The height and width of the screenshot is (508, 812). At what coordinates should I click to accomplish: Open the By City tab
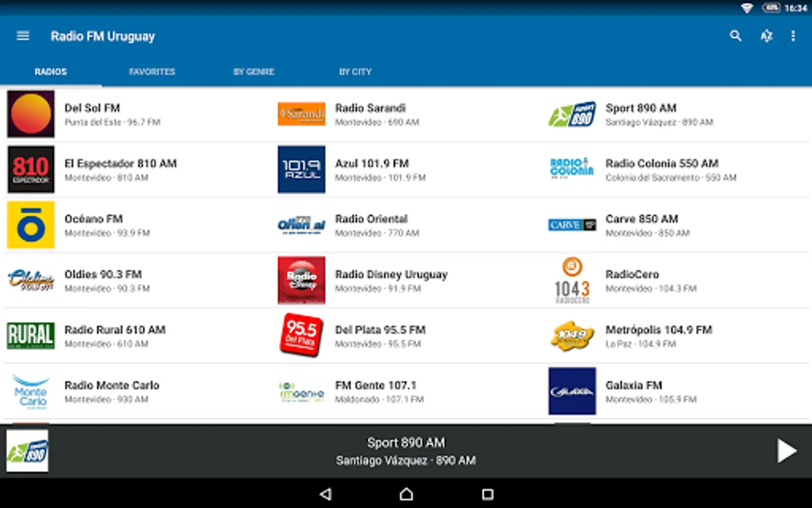pos(355,72)
